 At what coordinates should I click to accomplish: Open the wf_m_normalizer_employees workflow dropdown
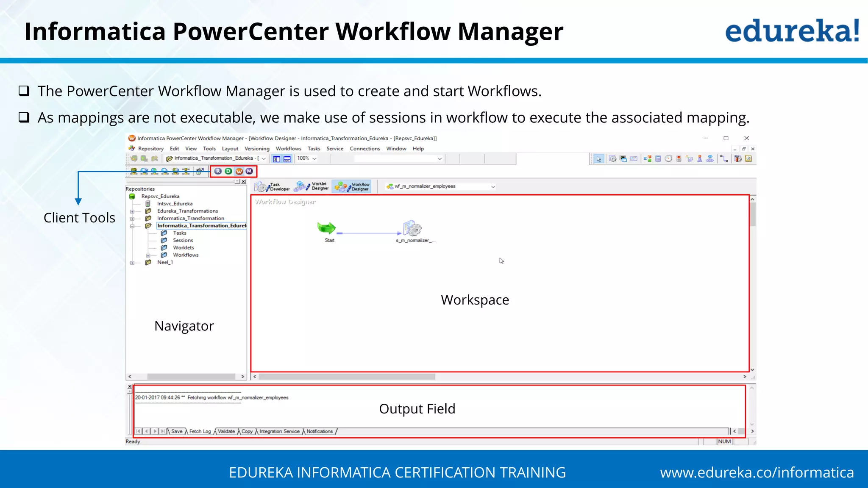pos(493,186)
